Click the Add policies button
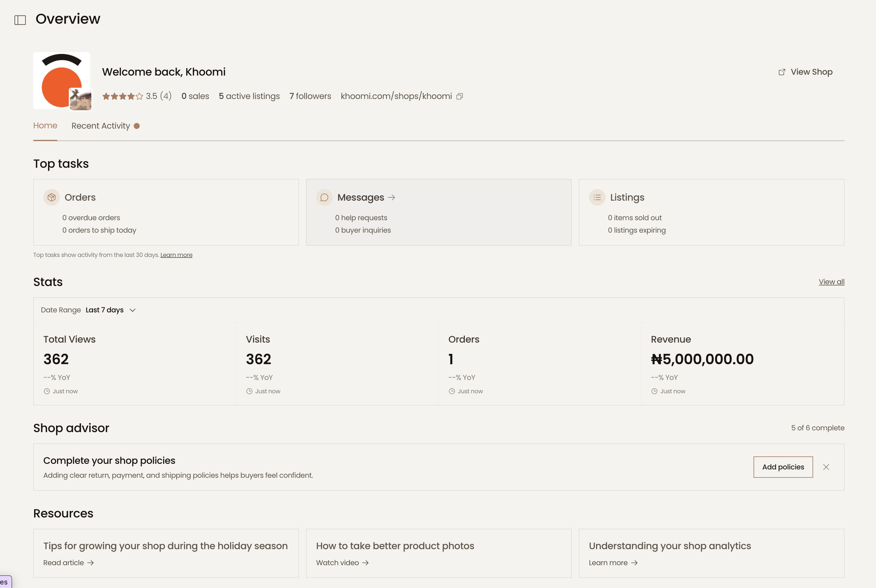 pyautogui.click(x=783, y=467)
